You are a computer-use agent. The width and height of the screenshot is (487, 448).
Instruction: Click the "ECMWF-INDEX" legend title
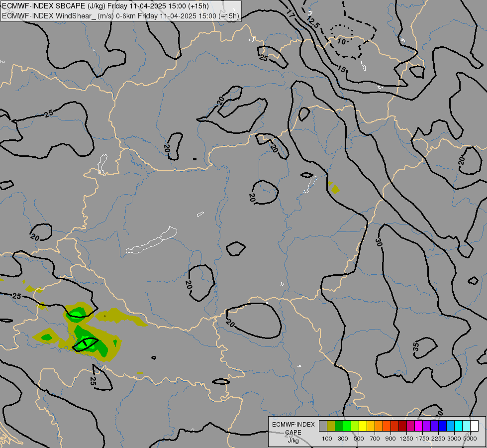(293, 425)
